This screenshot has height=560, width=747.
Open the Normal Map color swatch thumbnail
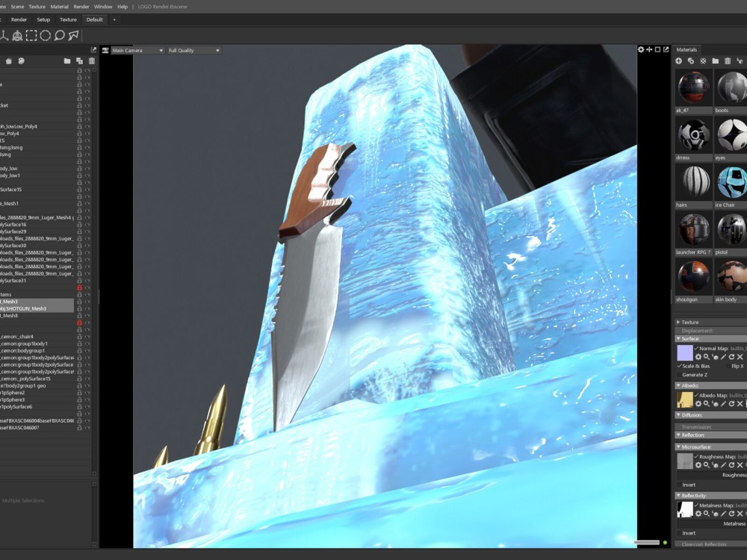pyautogui.click(x=684, y=353)
